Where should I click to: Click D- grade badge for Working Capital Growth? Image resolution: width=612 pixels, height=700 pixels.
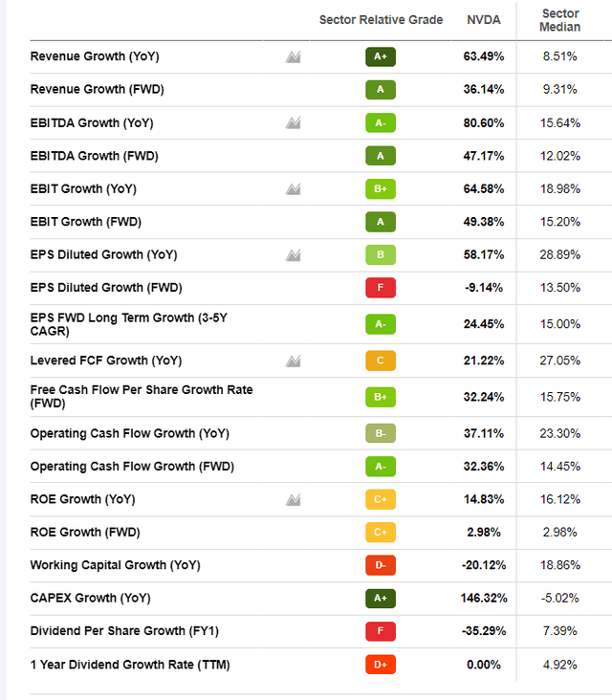point(380,565)
